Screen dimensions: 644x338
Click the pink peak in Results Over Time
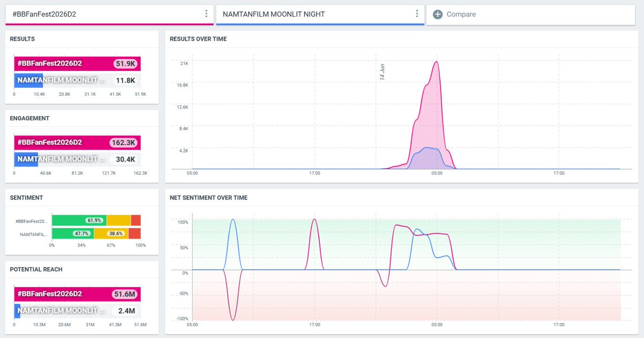coord(437,62)
